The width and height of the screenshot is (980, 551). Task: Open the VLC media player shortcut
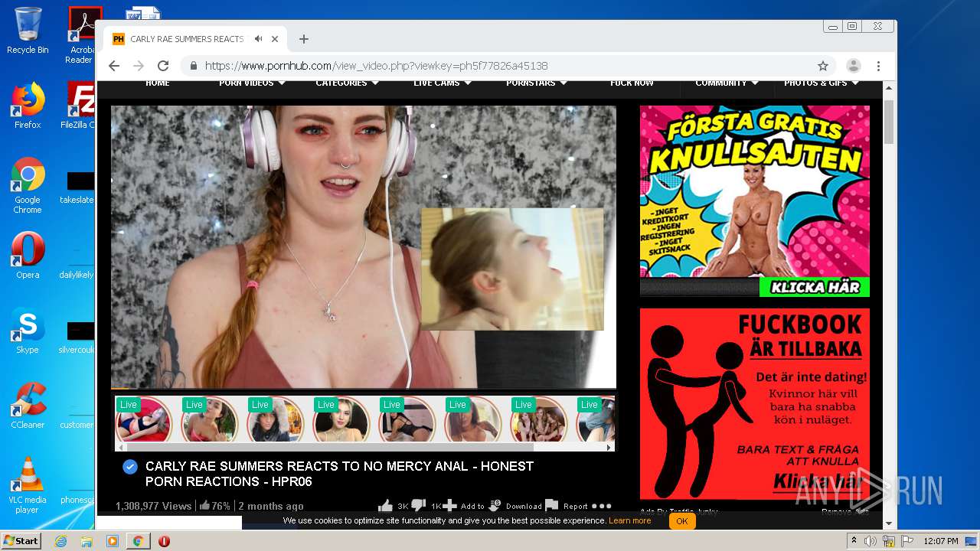[28, 485]
